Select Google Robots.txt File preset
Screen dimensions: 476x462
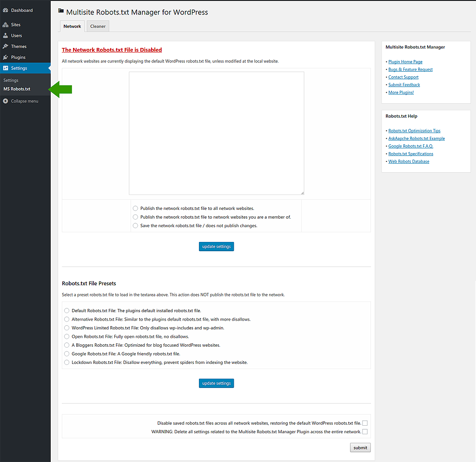67,354
